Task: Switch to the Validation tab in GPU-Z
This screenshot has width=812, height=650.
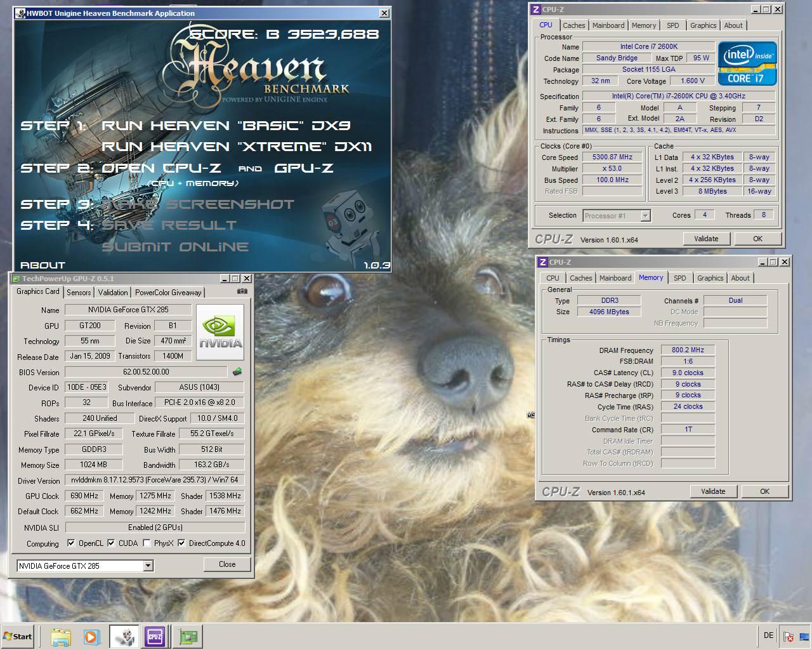Action: 113,293
